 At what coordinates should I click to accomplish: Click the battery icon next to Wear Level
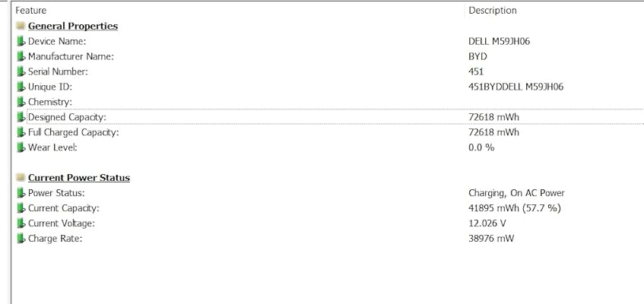tap(21, 147)
